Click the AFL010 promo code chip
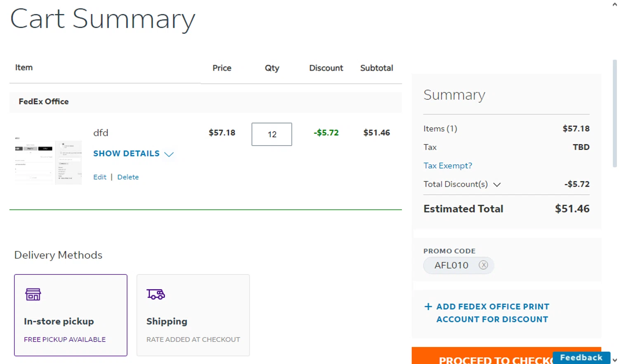619x364 pixels. point(458,265)
